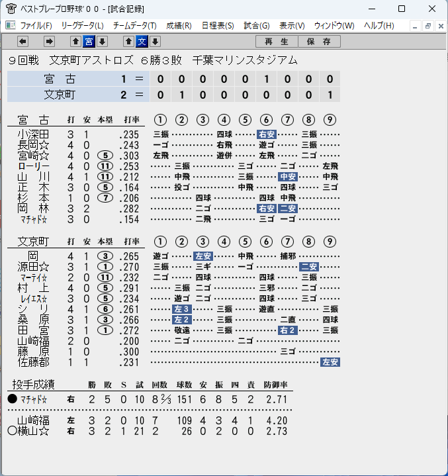Screen dimensions: 448x476
Task: Select pitcher マチャド☆ in 投手成績 table
Action: [33, 399]
